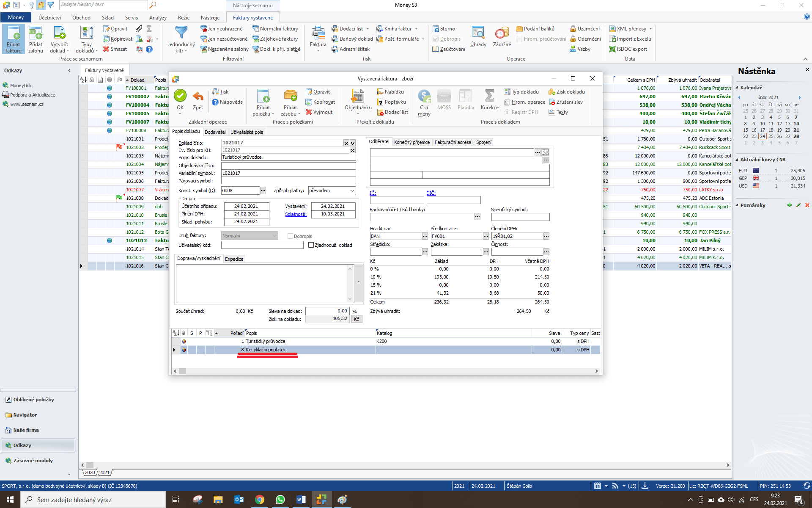812x508 pixels.
Task: Click Cizí měny icon
Action: tap(424, 96)
